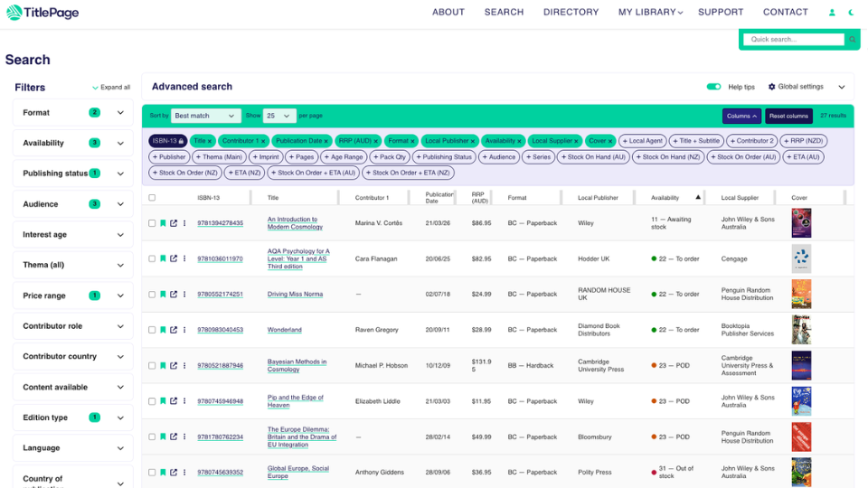The image size is (868, 488).
Task: Click the Reset columns button
Action: (x=788, y=117)
